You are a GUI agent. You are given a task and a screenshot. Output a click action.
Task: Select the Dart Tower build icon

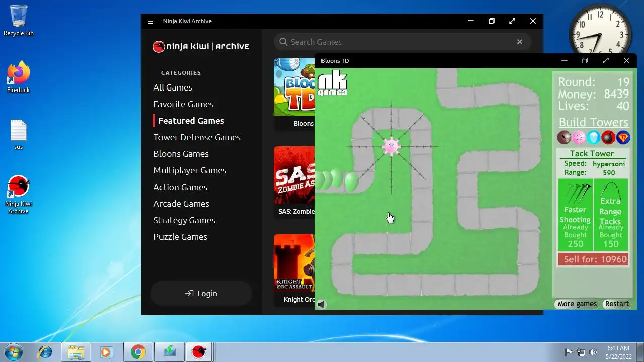tap(564, 137)
